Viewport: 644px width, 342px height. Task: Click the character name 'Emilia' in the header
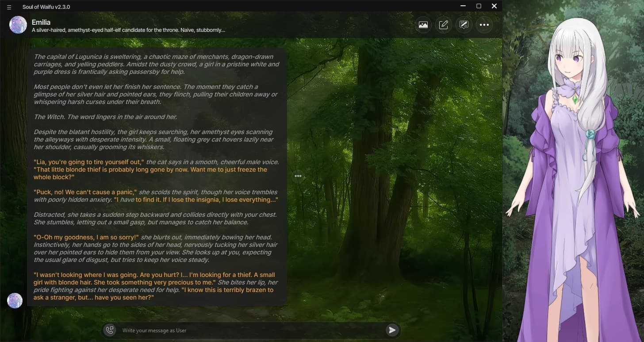click(x=41, y=22)
